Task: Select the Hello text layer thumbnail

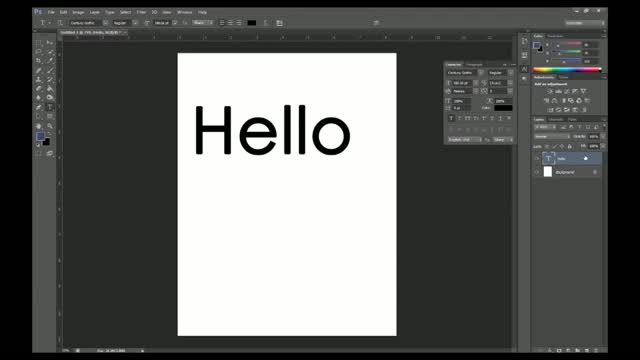Action: point(548,158)
